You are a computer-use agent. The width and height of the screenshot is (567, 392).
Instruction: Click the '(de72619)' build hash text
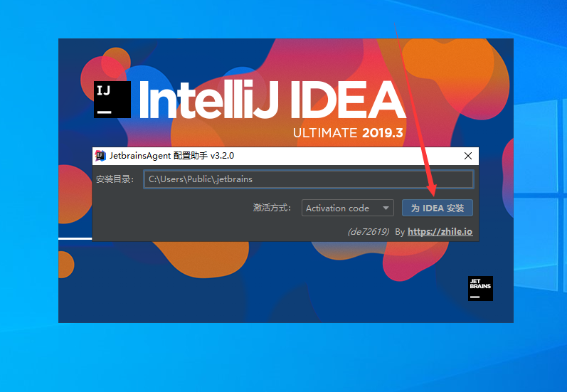pyautogui.click(x=368, y=231)
